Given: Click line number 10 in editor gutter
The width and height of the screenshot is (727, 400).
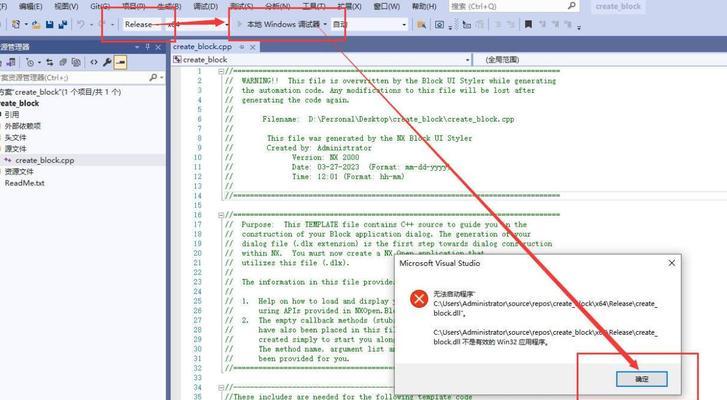Looking at the screenshot, I should coord(198,157).
